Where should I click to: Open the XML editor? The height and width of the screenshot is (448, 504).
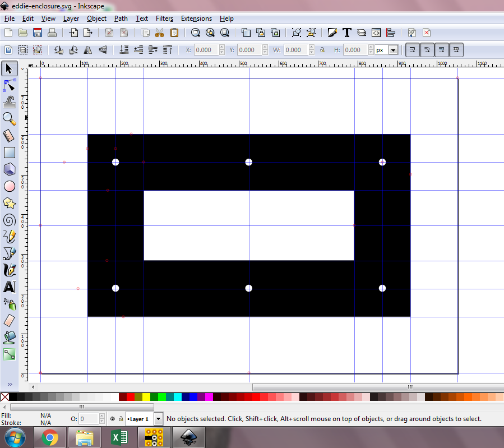[x=376, y=33]
